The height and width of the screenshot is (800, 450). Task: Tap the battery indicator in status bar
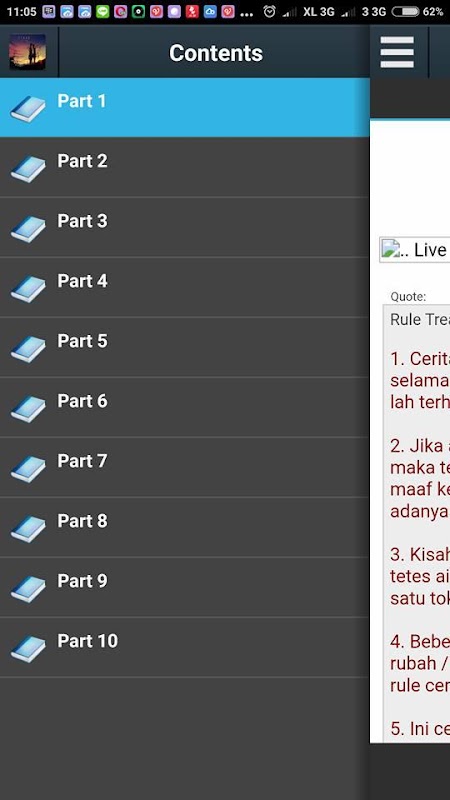[405, 11]
